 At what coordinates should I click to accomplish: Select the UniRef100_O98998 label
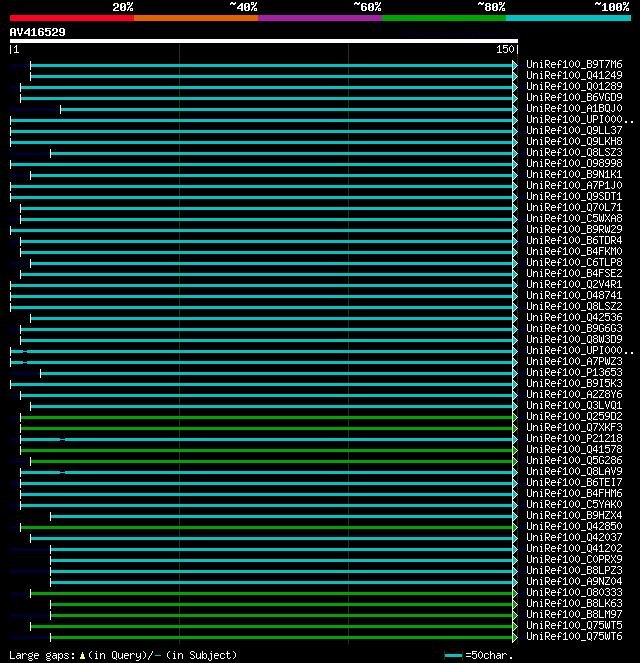(x=574, y=163)
